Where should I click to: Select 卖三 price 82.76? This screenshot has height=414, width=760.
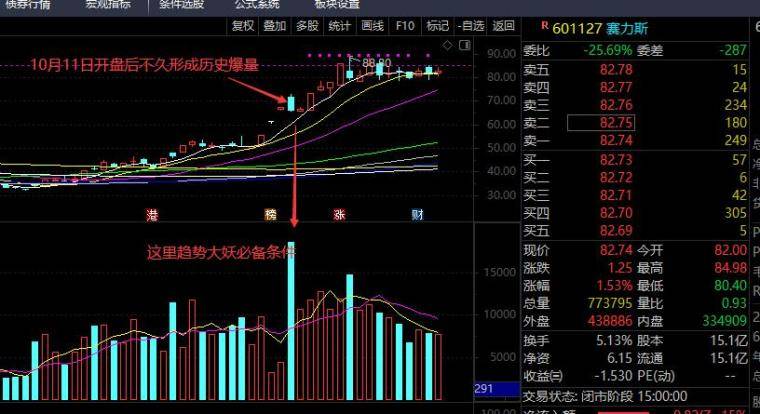[616, 105]
